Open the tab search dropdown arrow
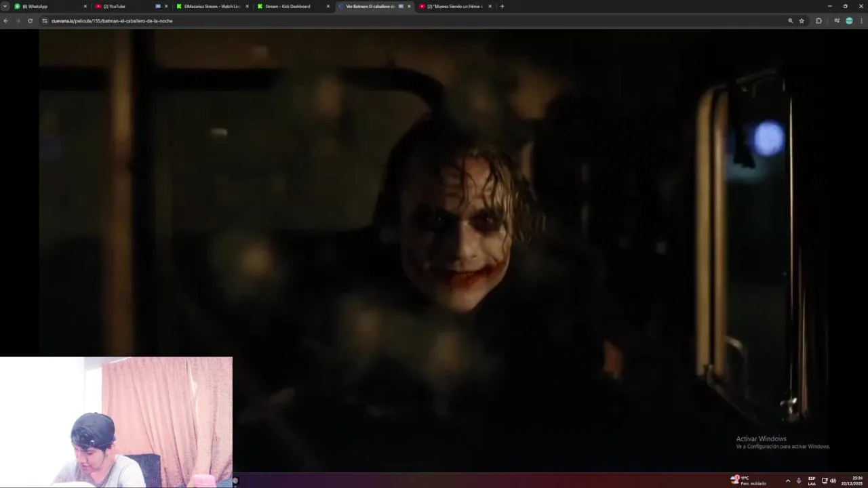The width and height of the screenshot is (868, 488). [5, 6]
